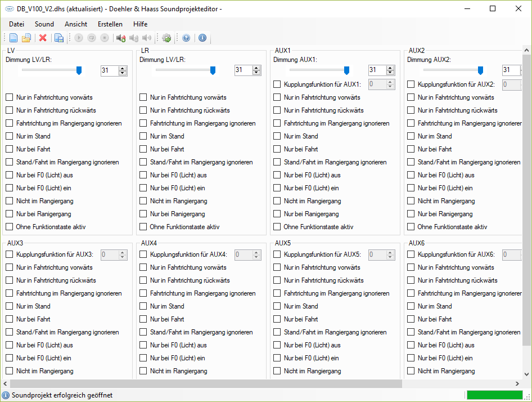
Task: Click the Dimmung AUX1 value field
Action: [x=377, y=70]
